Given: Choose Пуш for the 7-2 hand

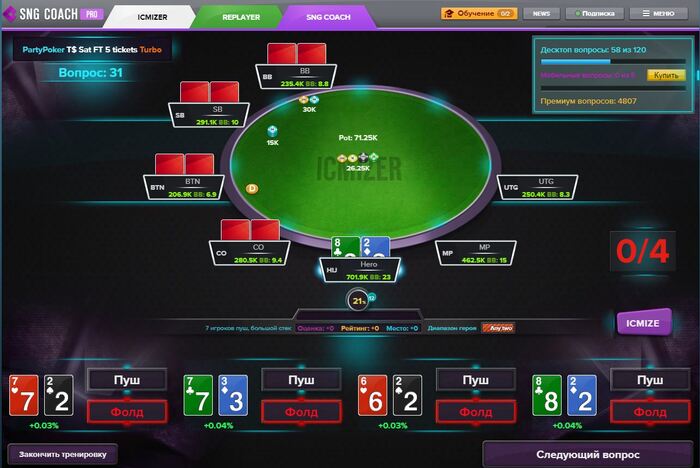Looking at the screenshot, I should 127,380.
